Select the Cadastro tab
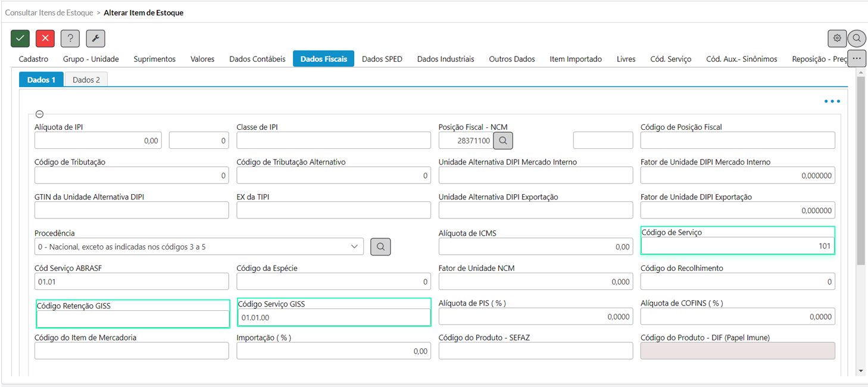The image size is (868, 387). [33, 59]
